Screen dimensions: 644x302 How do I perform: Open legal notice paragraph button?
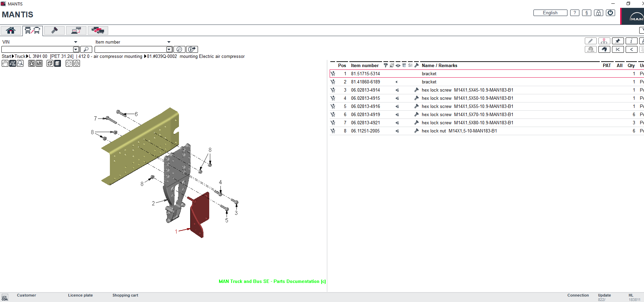pos(587,13)
